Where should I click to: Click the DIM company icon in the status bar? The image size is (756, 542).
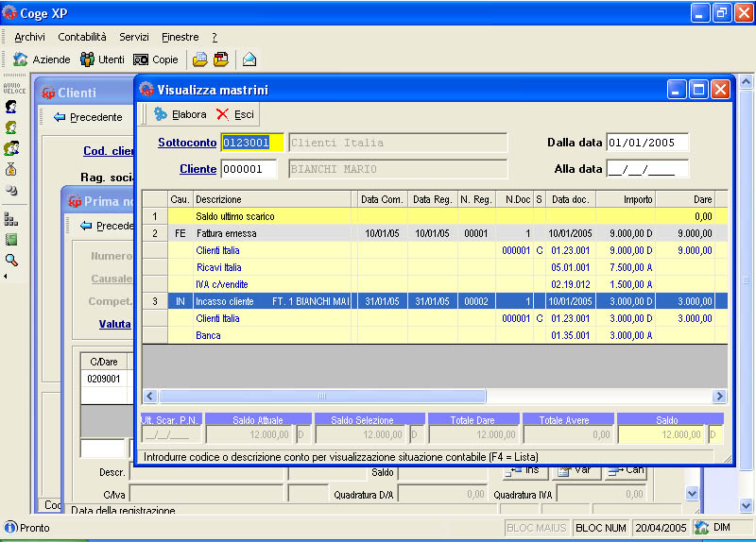(x=701, y=528)
